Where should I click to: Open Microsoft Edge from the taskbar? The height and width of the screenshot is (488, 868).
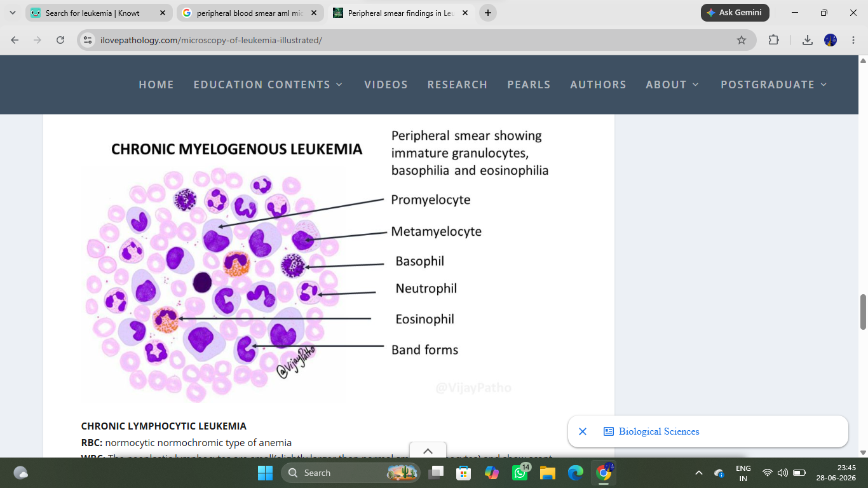click(576, 473)
